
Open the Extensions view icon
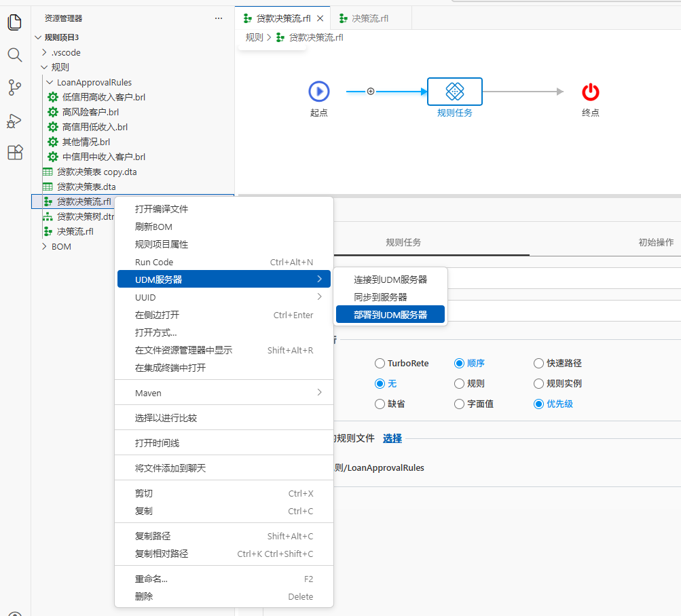tap(15, 153)
